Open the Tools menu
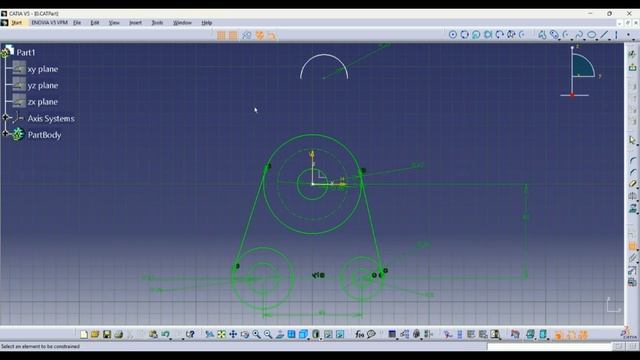 (157, 23)
